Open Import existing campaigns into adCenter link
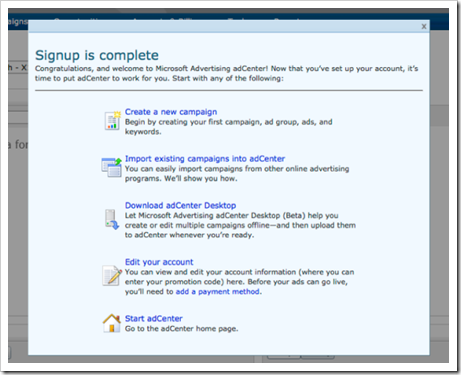This screenshot has width=461, height=375. click(205, 159)
